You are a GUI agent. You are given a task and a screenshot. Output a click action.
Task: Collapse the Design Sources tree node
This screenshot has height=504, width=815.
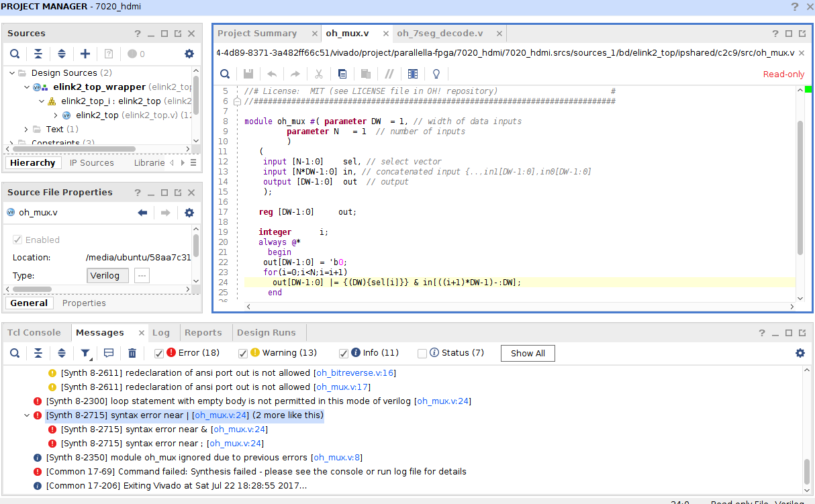click(x=11, y=72)
